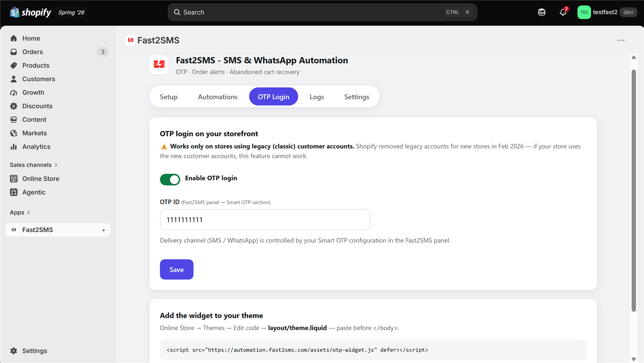644x363 pixels.
Task: Click the testfast2 store name
Action: [x=605, y=12]
